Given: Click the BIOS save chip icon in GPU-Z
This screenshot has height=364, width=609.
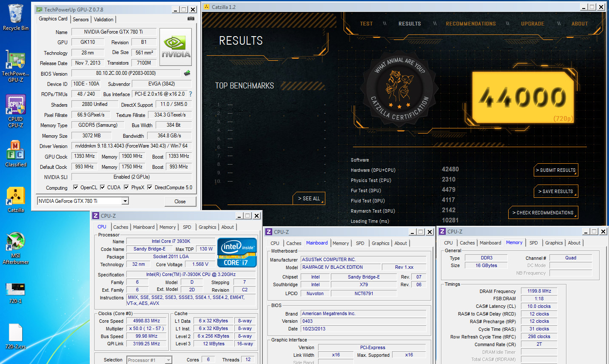Looking at the screenshot, I should [x=187, y=73].
